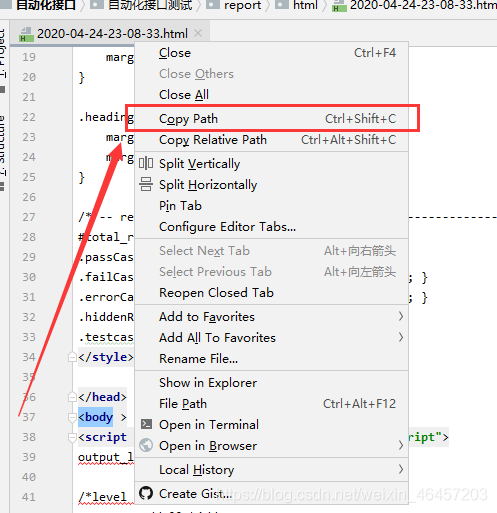497x513 pixels.
Task: Click line number 22 in gutter
Action: tap(29, 117)
